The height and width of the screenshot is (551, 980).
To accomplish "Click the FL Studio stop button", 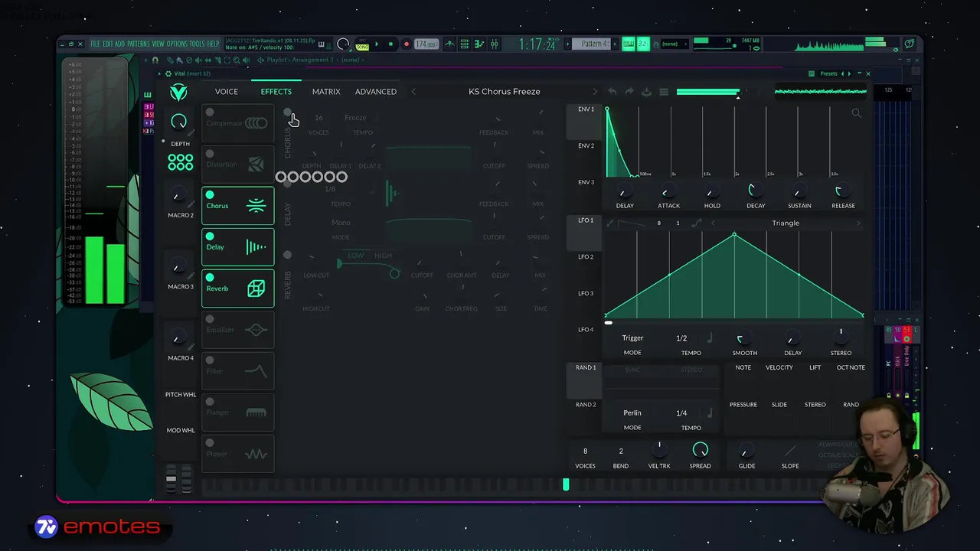I will [x=390, y=44].
